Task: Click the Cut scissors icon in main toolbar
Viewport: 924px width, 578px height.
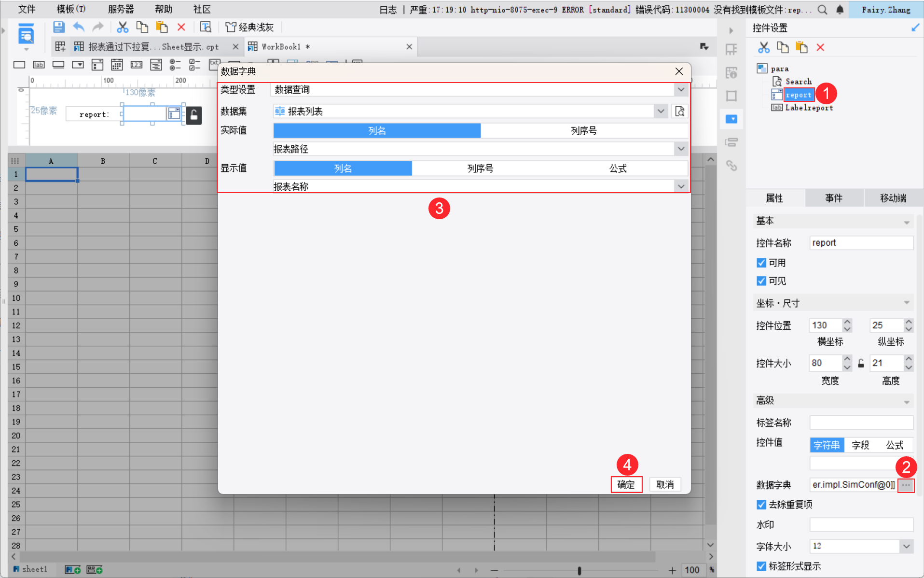Action: click(x=123, y=28)
